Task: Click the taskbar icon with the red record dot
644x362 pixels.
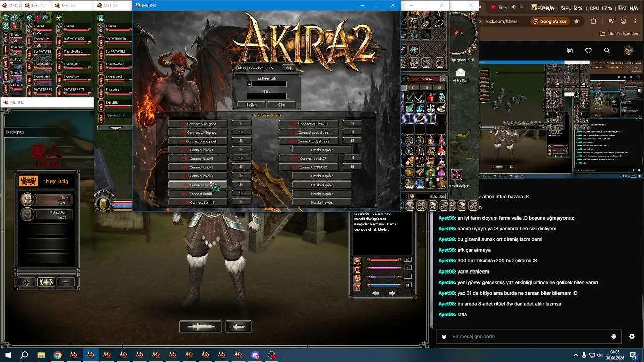Action: coord(272,355)
